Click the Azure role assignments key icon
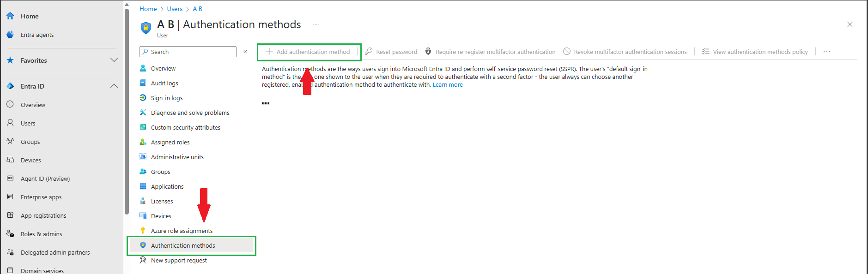This screenshot has width=868, height=274. tap(143, 231)
